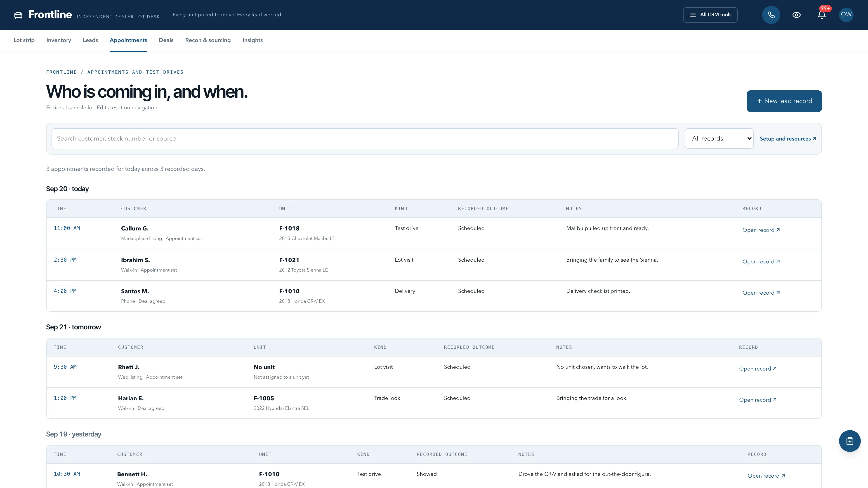Open the All CRM tools menu
This screenshot has height=488, width=868.
[710, 15]
